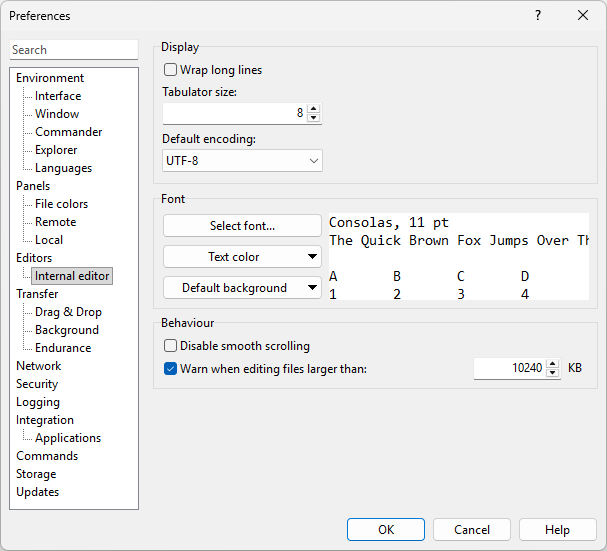Click the question mark help icon in title bar

[538, 15]
